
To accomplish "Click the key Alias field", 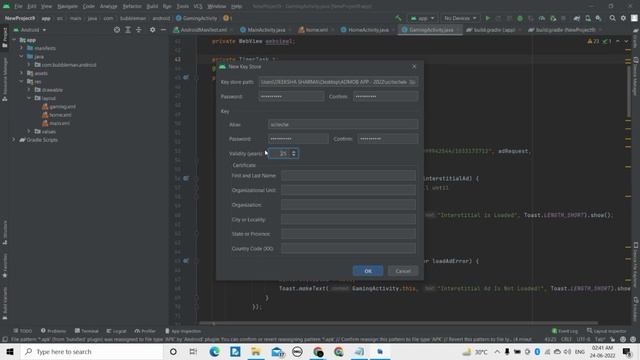I will (x=343, y=124).
